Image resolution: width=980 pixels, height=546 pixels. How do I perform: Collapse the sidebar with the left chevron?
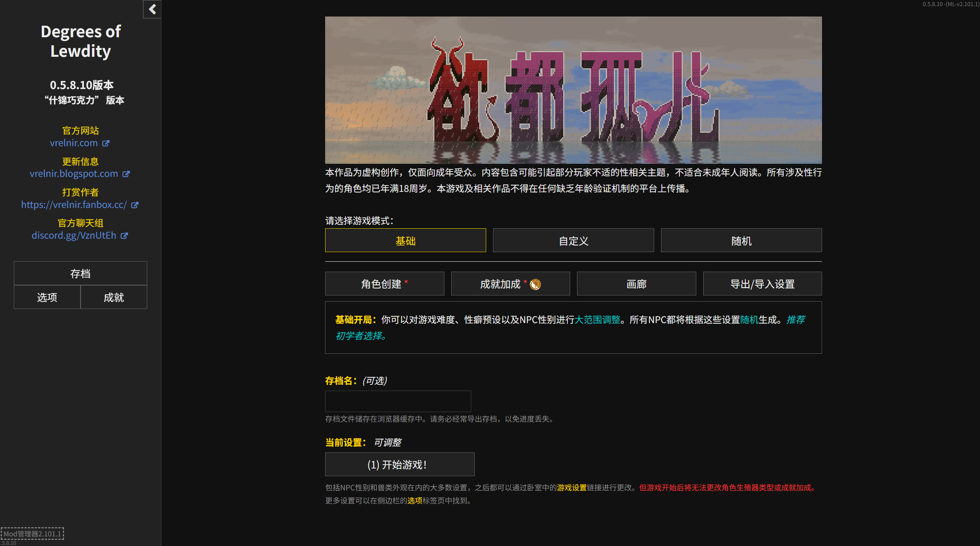point(152,10)
